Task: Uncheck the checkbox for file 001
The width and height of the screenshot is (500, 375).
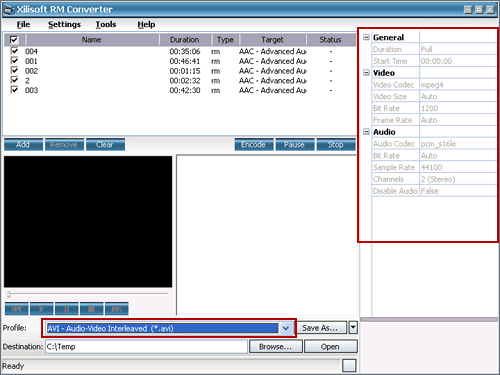Action: point(14,61)
